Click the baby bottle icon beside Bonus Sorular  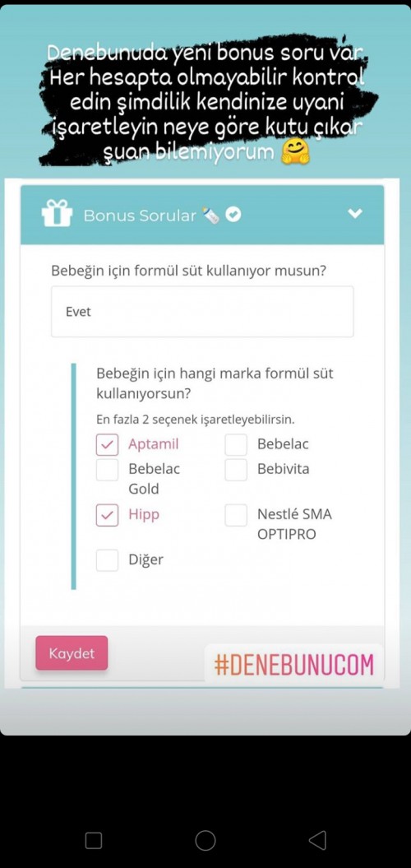click(210, 215)
